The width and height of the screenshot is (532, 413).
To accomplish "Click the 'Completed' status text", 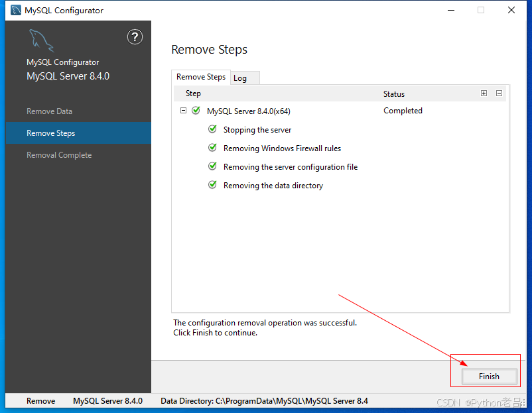I will tap(403, 111).
